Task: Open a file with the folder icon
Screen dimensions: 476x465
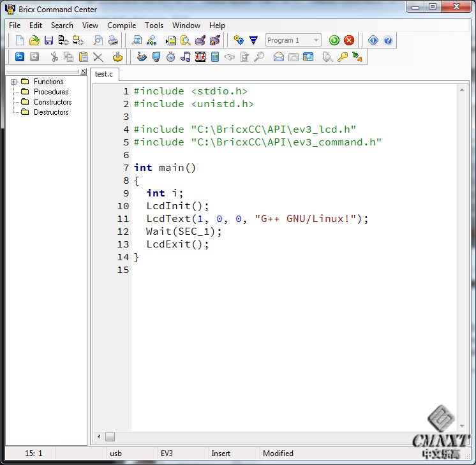Action: (x=34, y=40)
